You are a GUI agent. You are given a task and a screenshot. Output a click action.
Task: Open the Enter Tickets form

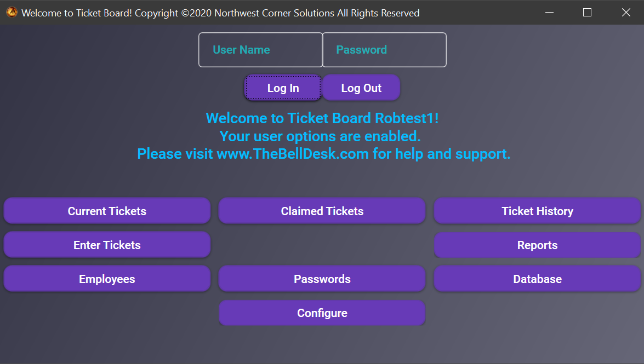point(107,245)
